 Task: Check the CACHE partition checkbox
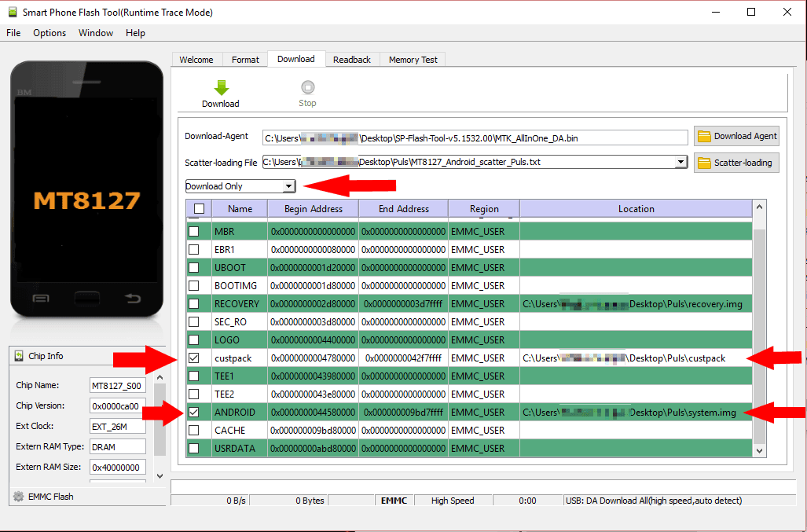coord(194,430)
